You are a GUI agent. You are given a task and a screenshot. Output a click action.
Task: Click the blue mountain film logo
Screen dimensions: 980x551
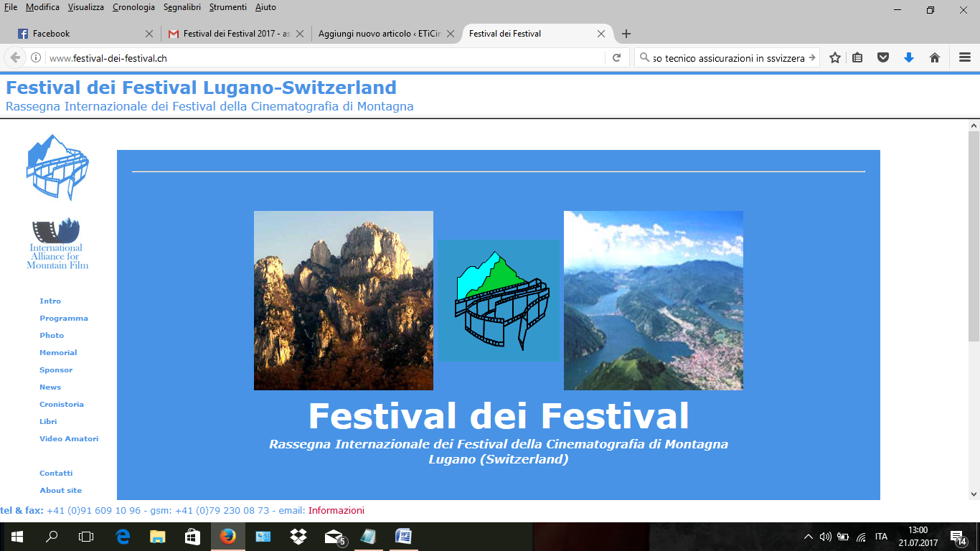pos(57,167)
